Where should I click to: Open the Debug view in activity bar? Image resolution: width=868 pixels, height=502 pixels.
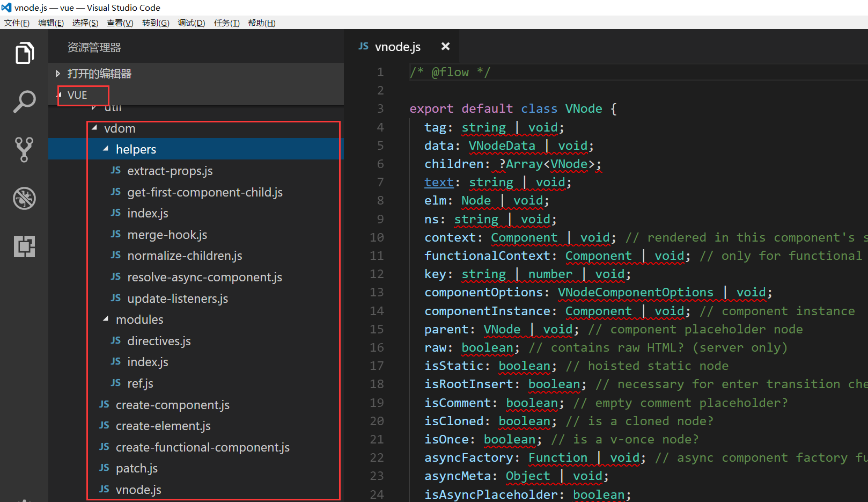click(x=24, y=198)
